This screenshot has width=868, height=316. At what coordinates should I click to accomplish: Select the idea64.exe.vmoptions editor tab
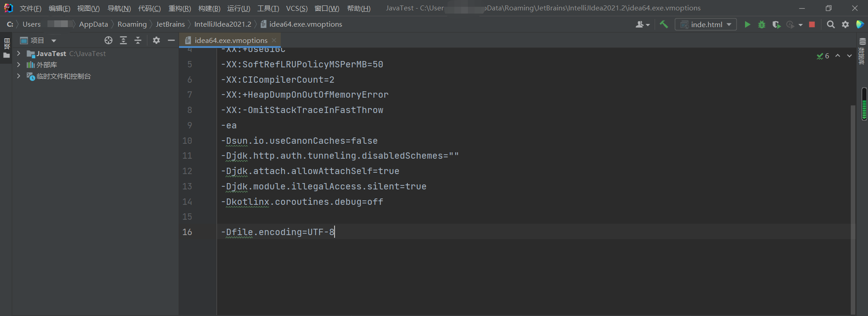point(231,40)
